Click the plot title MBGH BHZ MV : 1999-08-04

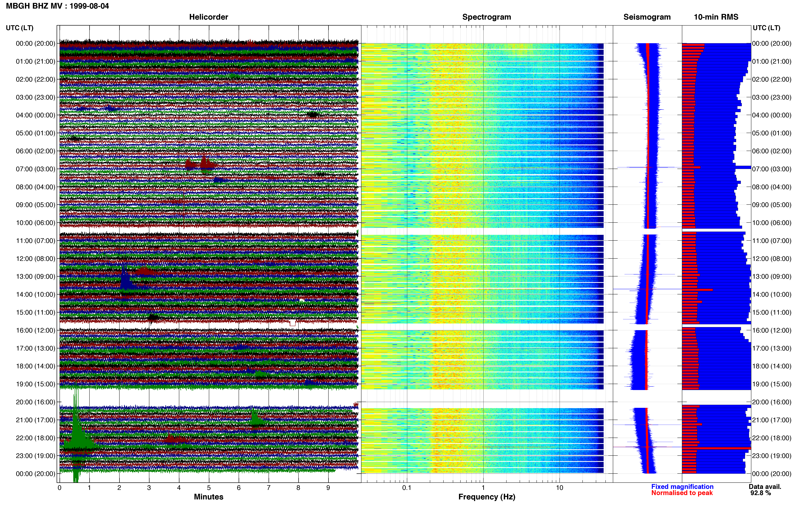[x=57, y=6]
